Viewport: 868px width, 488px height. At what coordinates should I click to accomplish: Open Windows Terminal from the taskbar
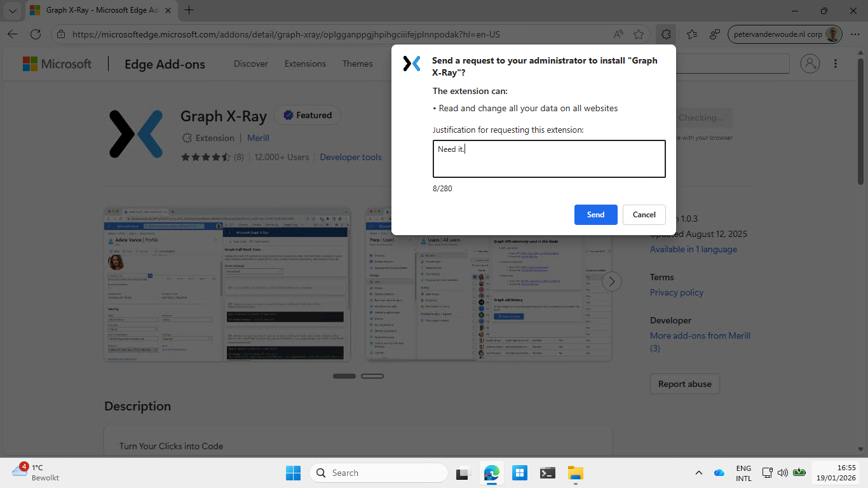point(547,473)
